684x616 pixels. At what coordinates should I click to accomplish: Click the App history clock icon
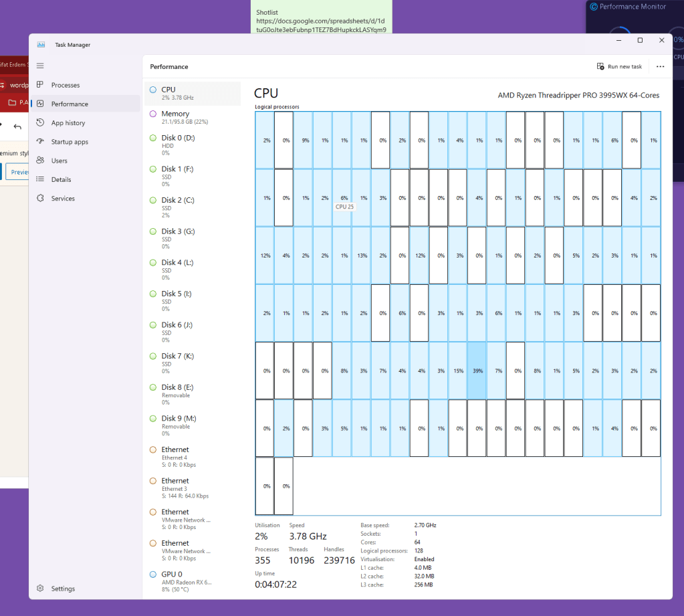[40, 122]
